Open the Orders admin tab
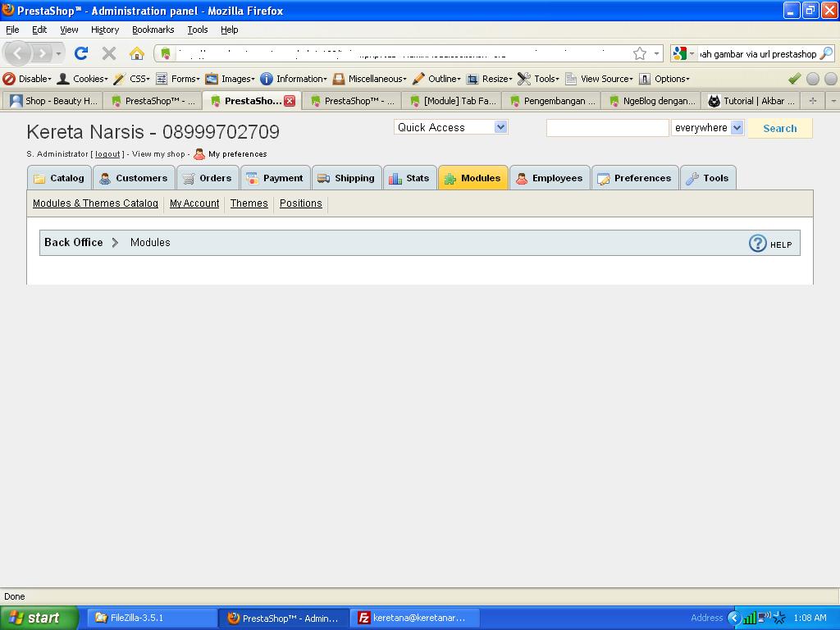This screenshot has width=840, height=630. (x=208, y=178)
